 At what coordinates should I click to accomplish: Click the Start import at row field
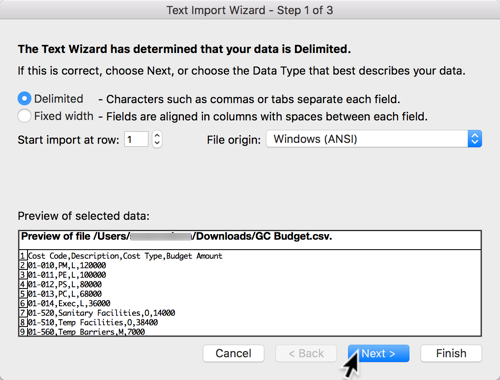coord(136,139)
